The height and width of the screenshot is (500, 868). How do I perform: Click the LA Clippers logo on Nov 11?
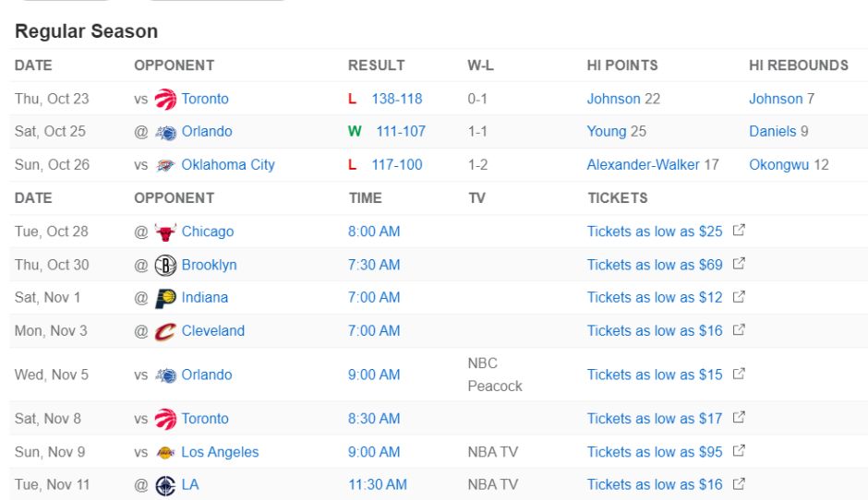click(x=166, y=485)
